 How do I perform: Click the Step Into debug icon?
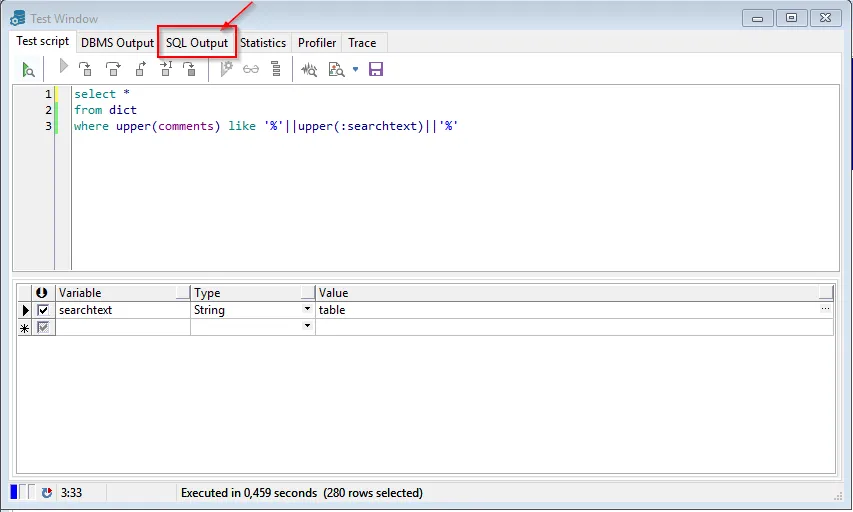[x=85, y=69]
